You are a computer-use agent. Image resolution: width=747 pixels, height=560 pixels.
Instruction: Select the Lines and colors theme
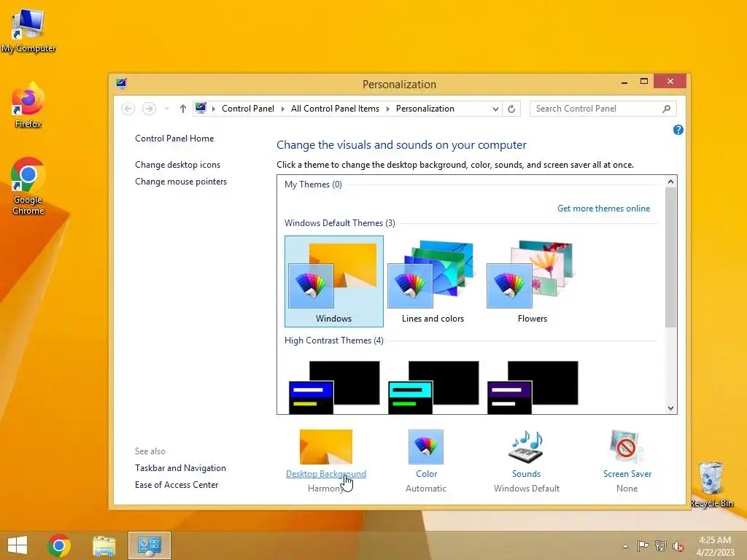point(433,281)
